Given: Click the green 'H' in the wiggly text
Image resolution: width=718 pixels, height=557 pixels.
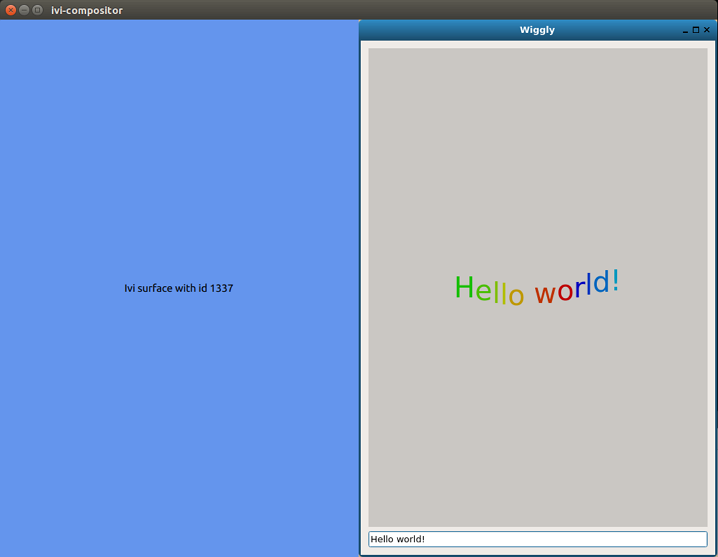Looking at the screenshot, I should (x=464, y=288).
